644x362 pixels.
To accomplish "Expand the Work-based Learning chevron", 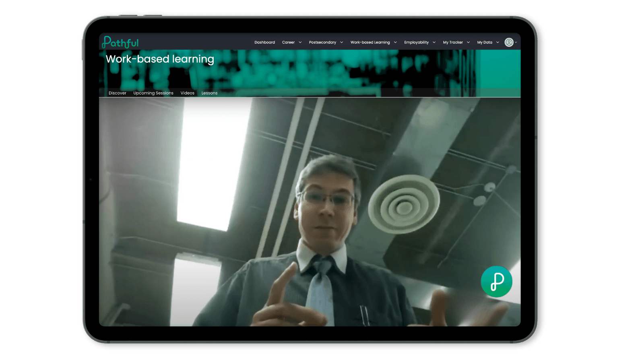I will click(x=395, y=42).
